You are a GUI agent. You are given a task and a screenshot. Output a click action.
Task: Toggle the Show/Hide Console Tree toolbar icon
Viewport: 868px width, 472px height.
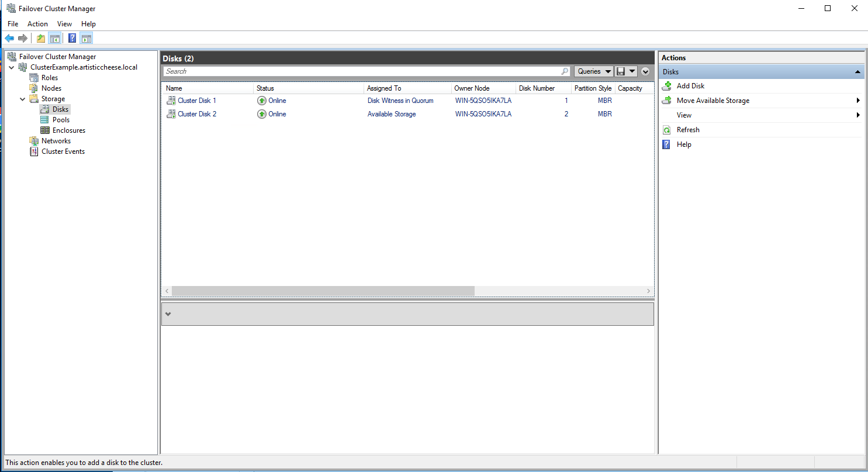tap(54, 39)
